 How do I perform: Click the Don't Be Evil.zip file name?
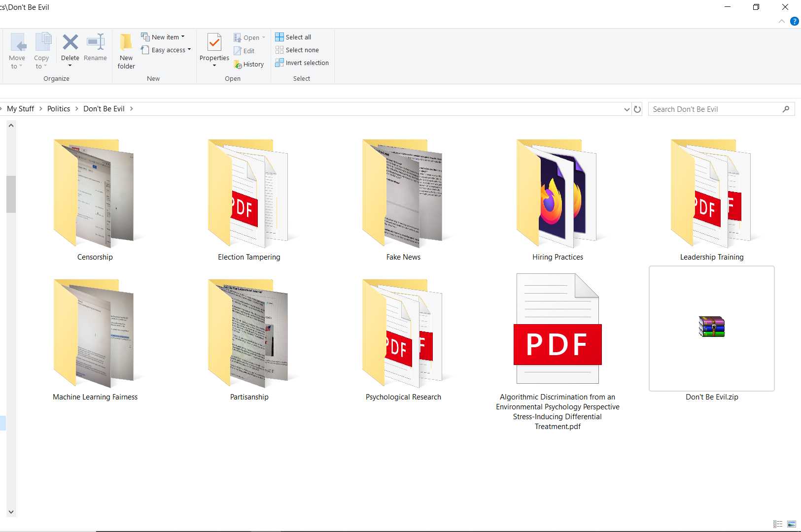click(x=712, y=397)
